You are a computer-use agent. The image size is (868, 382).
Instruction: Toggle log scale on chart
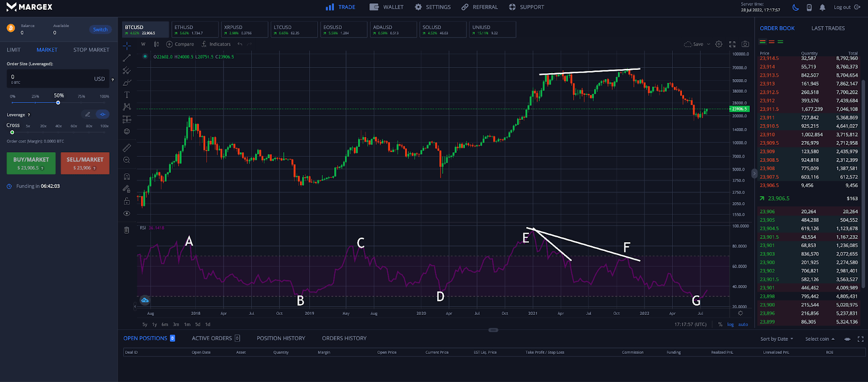[x=731, y=325]
